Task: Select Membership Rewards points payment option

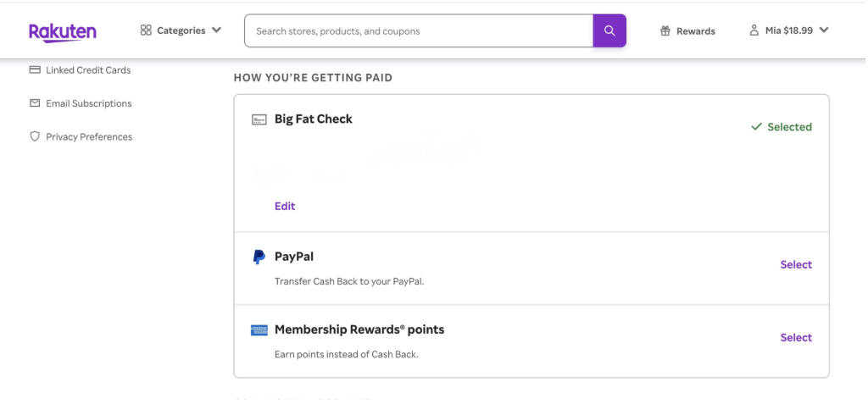Action: pos(796,338)
